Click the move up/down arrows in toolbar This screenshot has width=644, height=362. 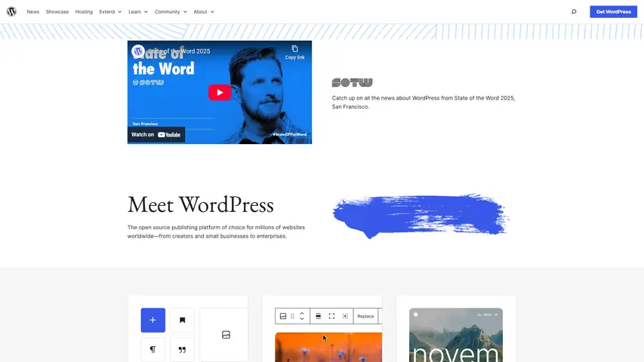[302, 316]
